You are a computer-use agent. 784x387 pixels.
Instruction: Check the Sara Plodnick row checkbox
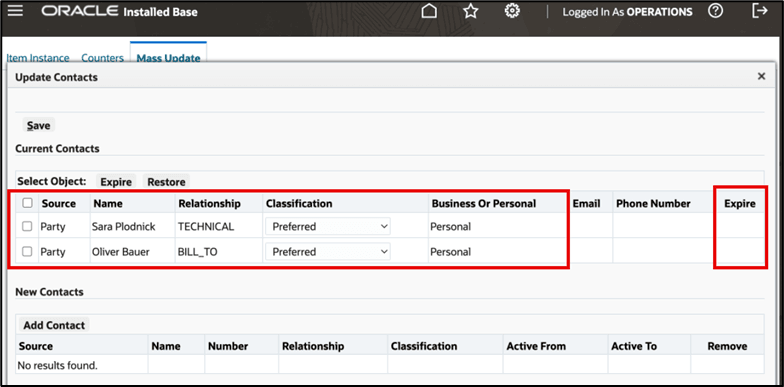27,226
